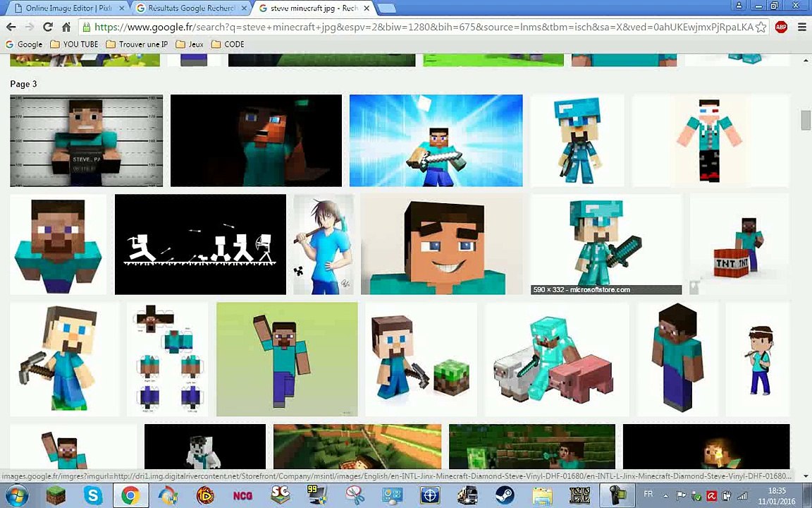Image resolution: width=812 pixels, height=508 pixels.
Task: Close the Online Image Editor tab
Action: coord(122,8)
